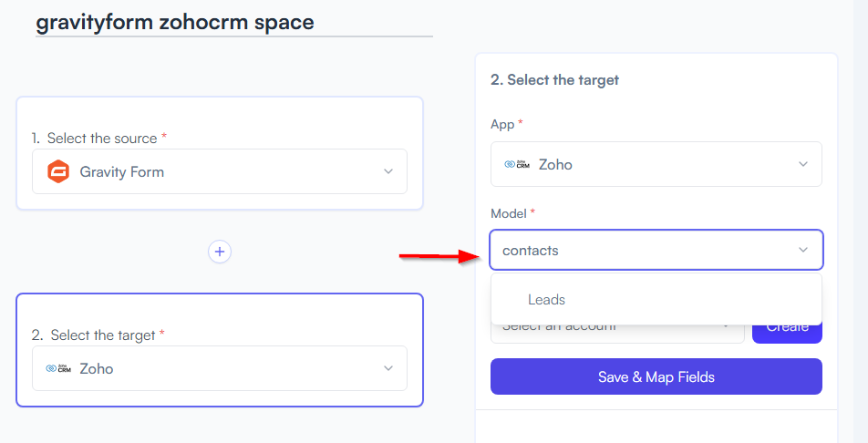Expand the Gravity Form source chevron
This screenshot has height=443, width=868.
click(x=388, y=171)
